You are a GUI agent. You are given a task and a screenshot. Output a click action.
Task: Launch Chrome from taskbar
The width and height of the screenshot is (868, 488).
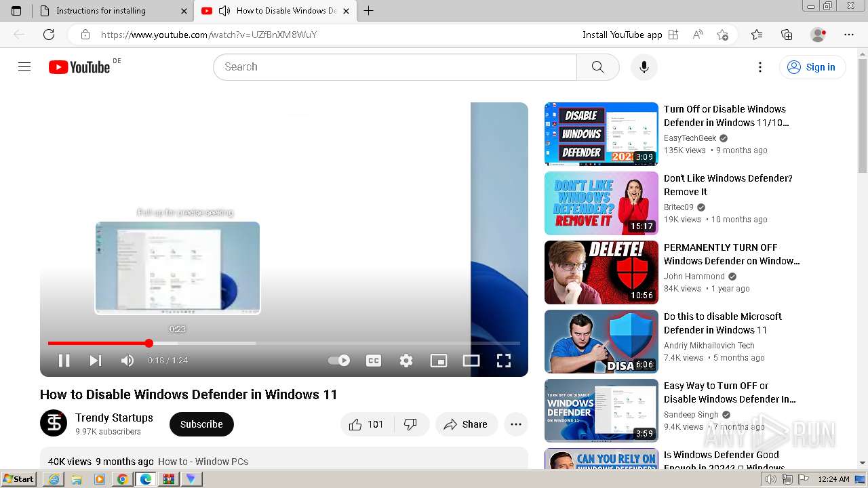tap(123, 479)
